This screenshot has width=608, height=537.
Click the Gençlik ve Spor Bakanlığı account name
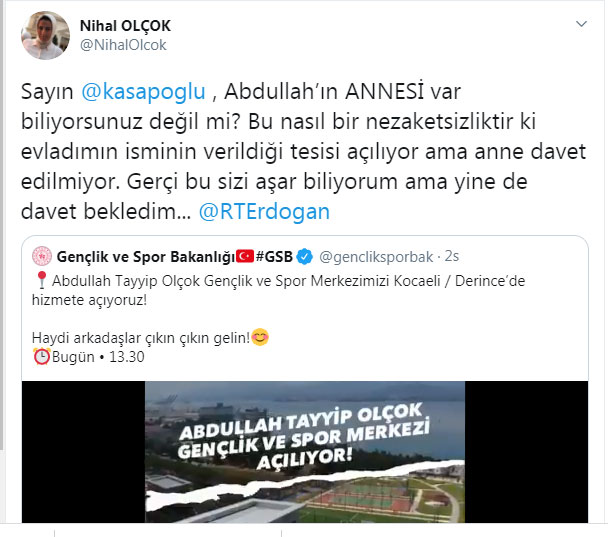(x=146, y=257)
